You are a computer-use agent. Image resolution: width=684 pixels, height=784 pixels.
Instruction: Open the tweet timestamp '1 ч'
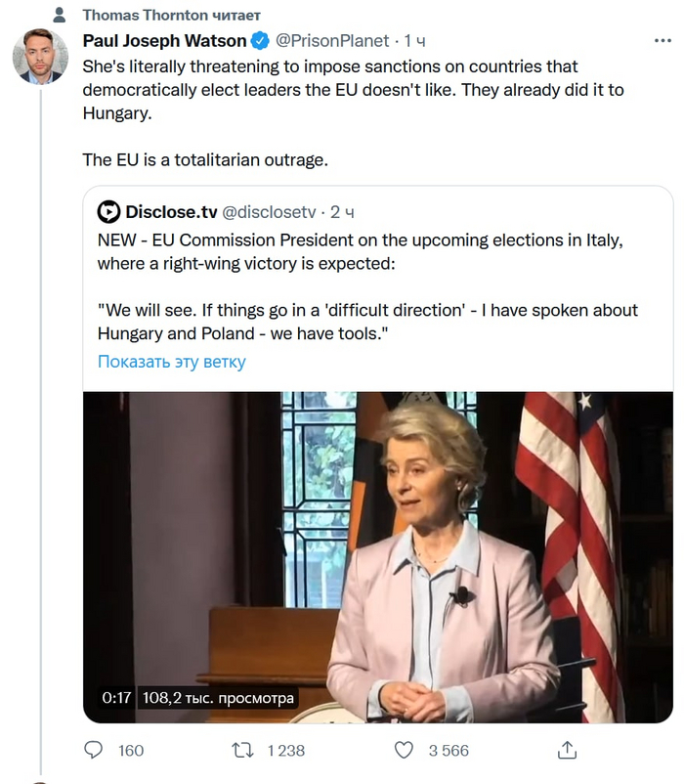(x=414, y=41)
